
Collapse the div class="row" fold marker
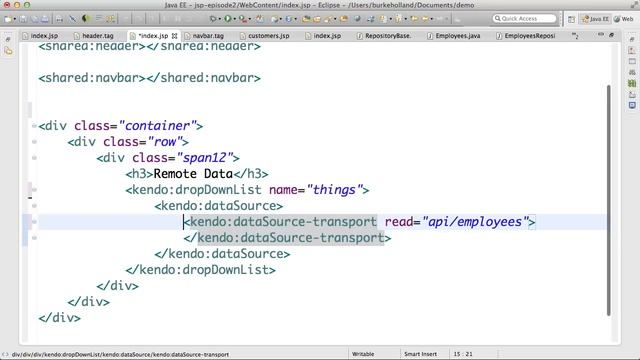point(34,142)
